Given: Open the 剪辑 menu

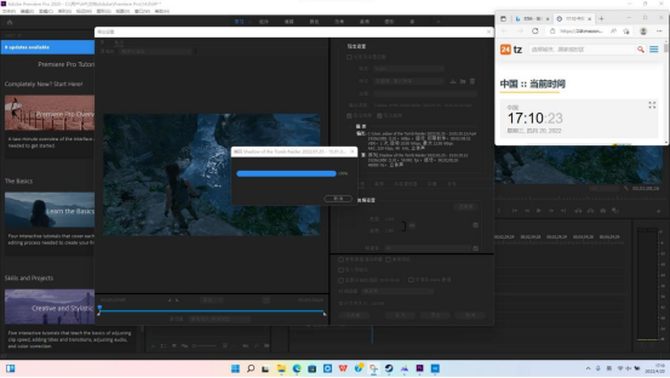Looking at the screenshot, I should (46, 11).
